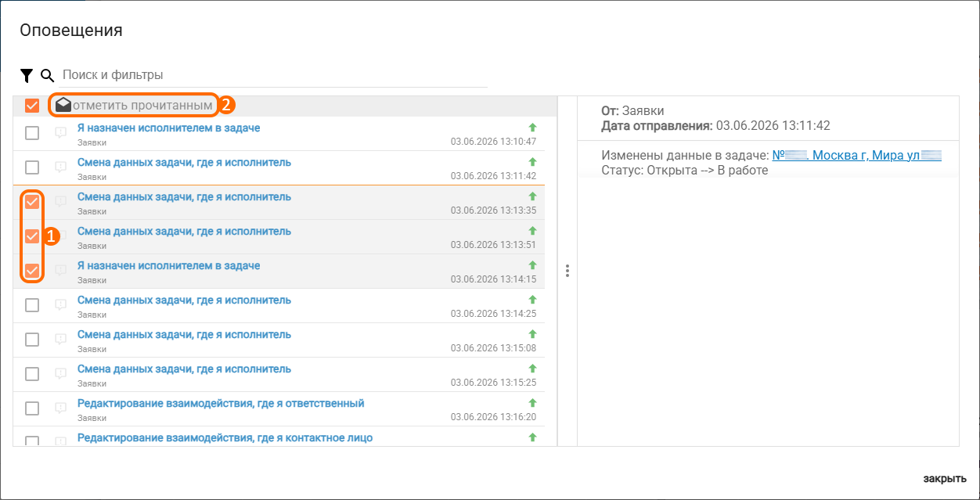
Task: Check the box for 13:10:47 notification
Action: pos(32,133)
